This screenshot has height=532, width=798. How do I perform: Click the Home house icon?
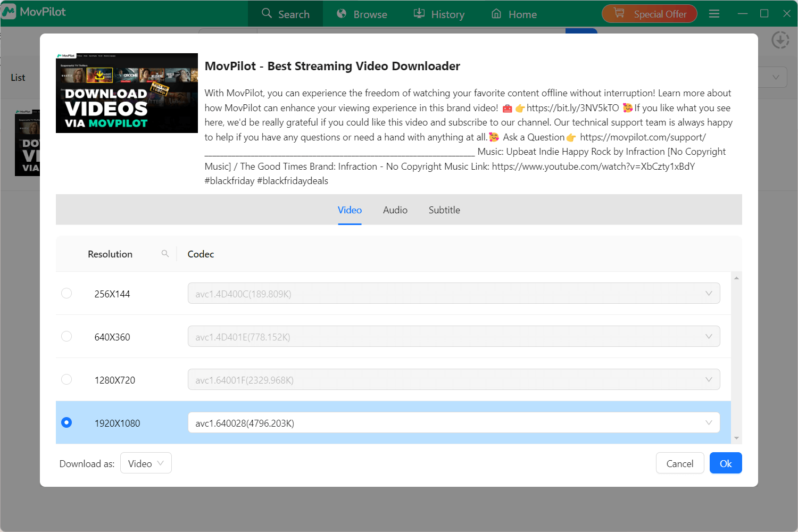click(496, 14)
